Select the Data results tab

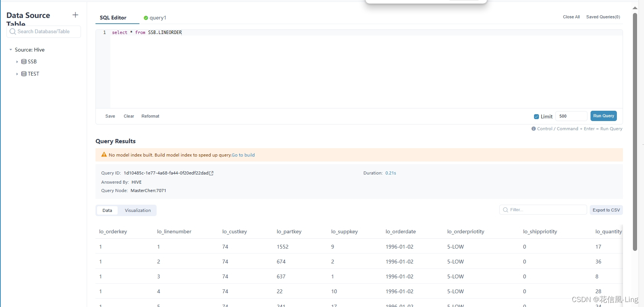pos(107,210)
